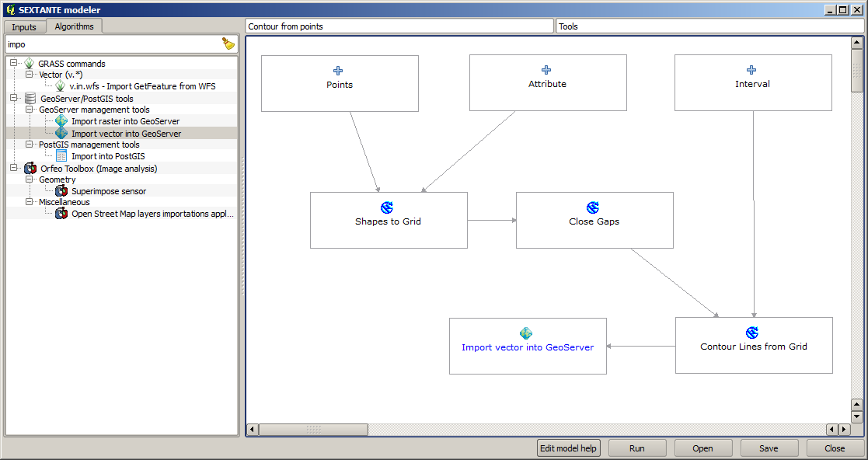Click the Orfeo Toolbox group icon
The image size is (868, 460).
[30, 169]
